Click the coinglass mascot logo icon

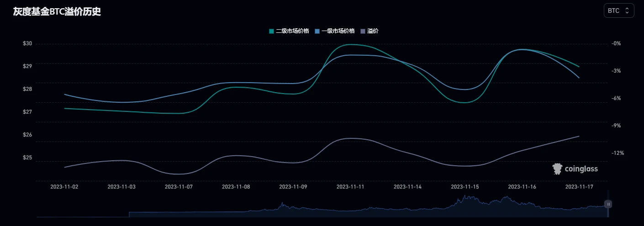[x=556, y=169]
